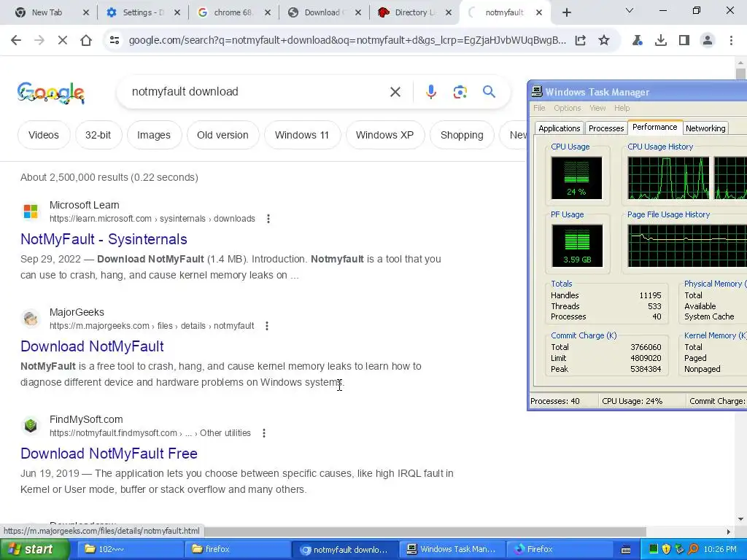This screenshot has height=560, width=747.
Task: Click the share page icon
Action: click(x=580, y=41)
